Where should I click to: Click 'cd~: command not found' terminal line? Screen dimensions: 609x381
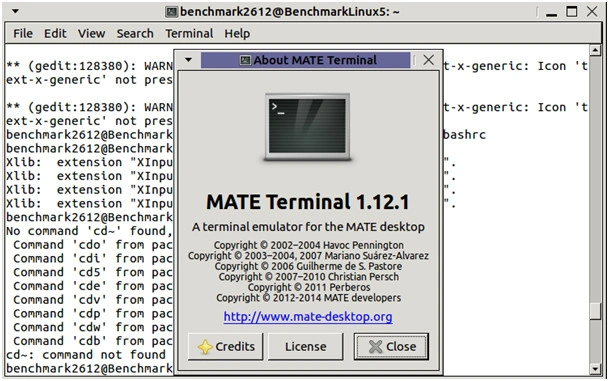tap(86, 355)
